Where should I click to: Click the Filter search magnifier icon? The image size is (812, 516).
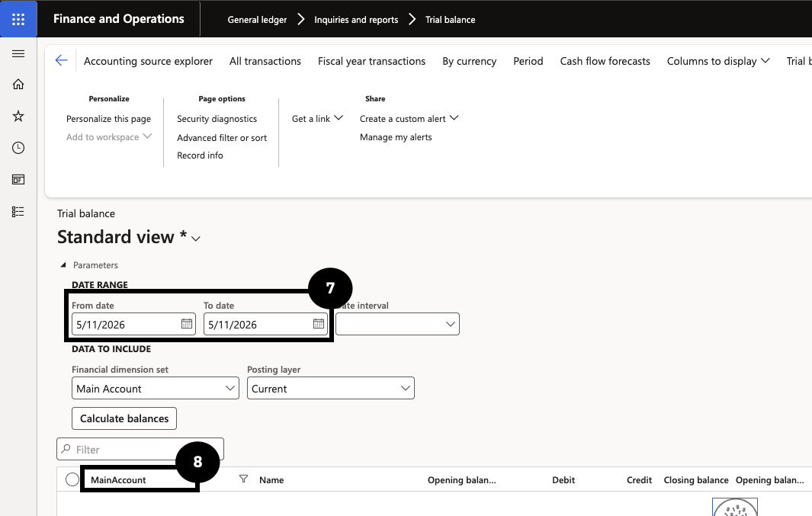(x=66, y=449)
